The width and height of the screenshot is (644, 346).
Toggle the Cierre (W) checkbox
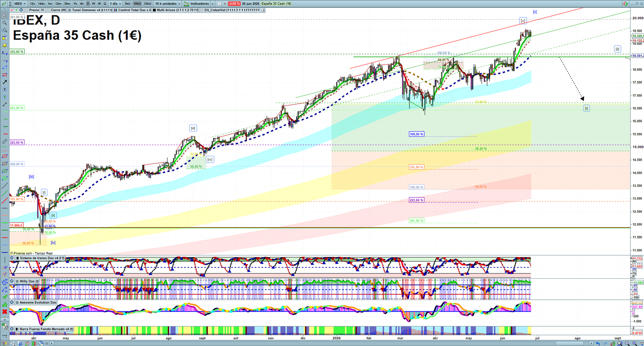tap(48, 10)
